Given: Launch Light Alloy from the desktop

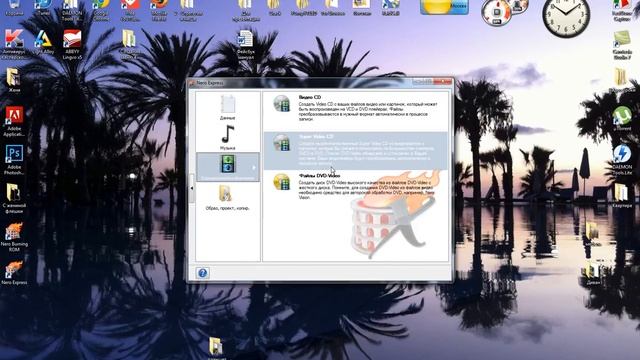Looking at the screenshot, I should click(x=43, y=43).
